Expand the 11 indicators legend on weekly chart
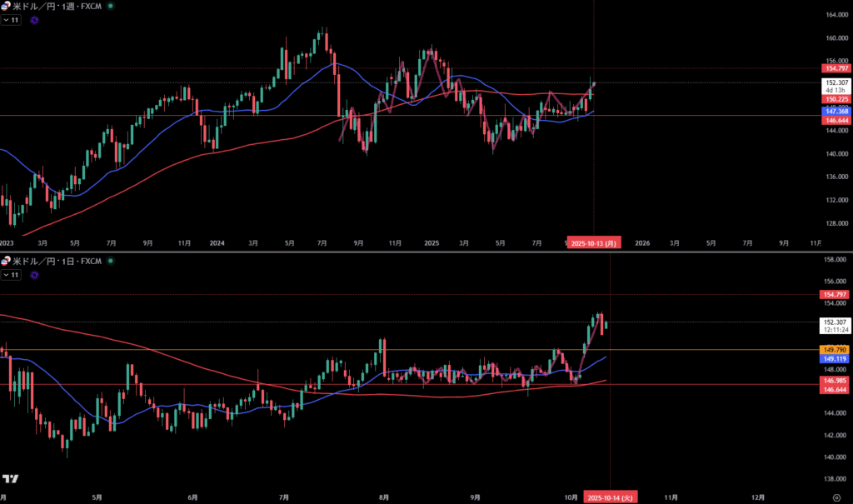 11,19
